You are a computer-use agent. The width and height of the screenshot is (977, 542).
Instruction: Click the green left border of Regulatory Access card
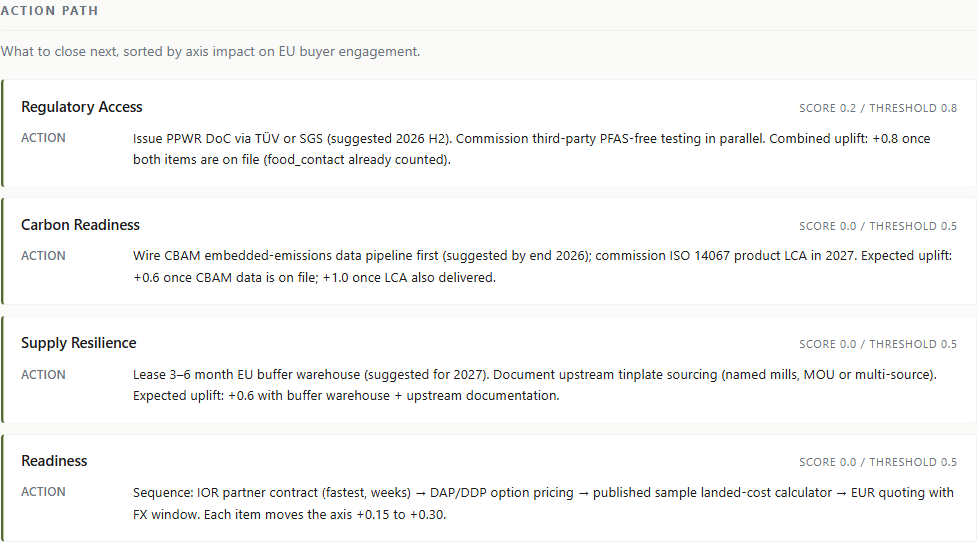pos(2,133)
